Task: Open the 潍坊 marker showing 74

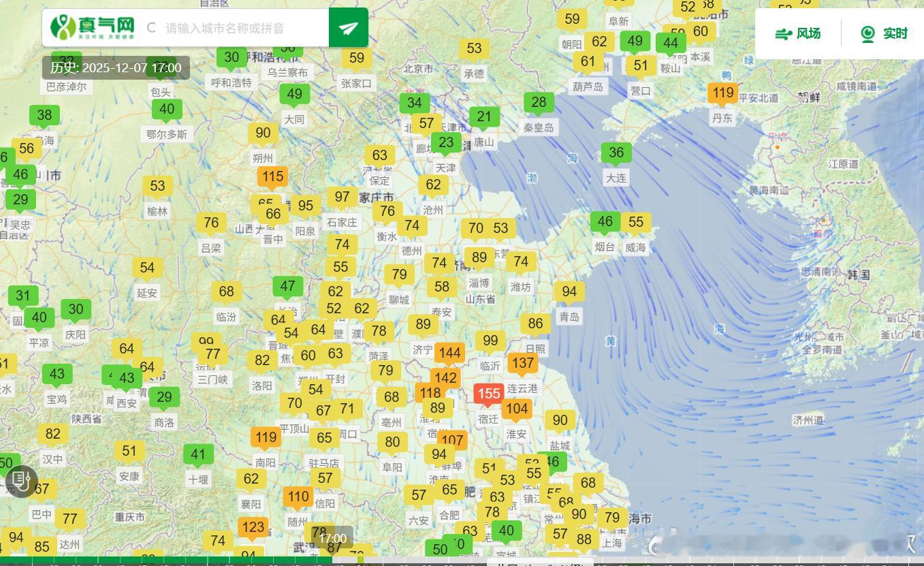Action: 521,262
